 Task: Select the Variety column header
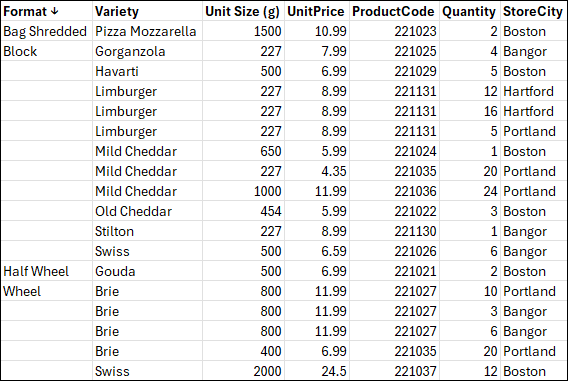[x=147, y=11]
